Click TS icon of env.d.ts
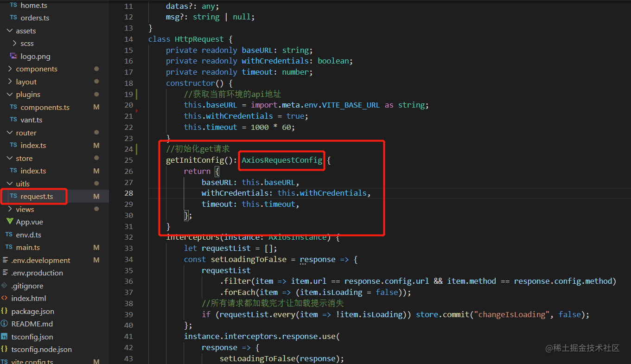 (9, 235)
